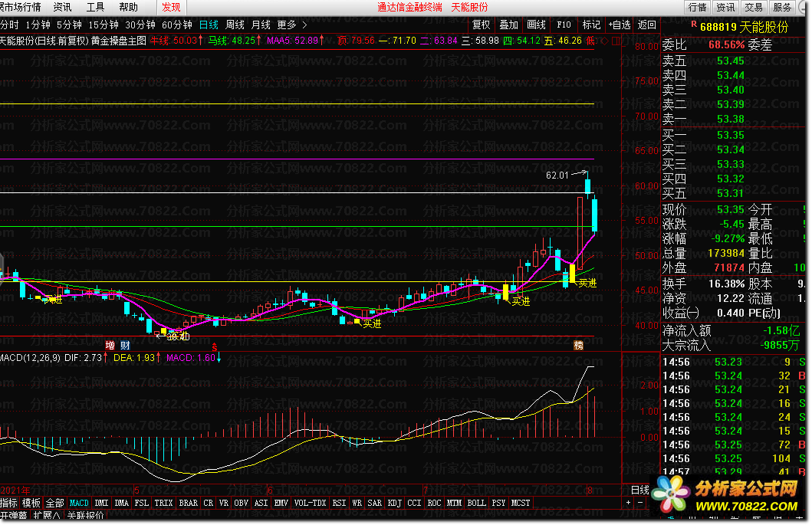The width and height of the screenshot is (812, 525).
Task: Click the red R badge beside 688819
Action: pyautogui.click(x=693, y=24)
